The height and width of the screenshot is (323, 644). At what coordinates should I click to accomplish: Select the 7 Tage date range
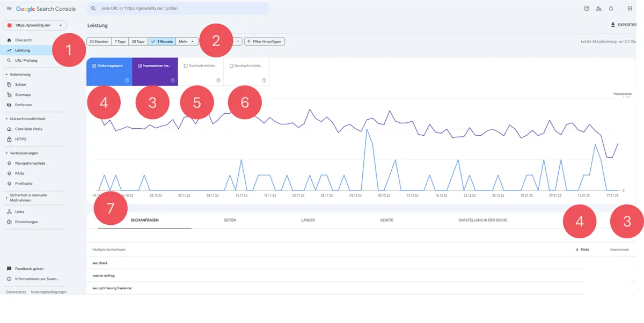click(120, 41)
